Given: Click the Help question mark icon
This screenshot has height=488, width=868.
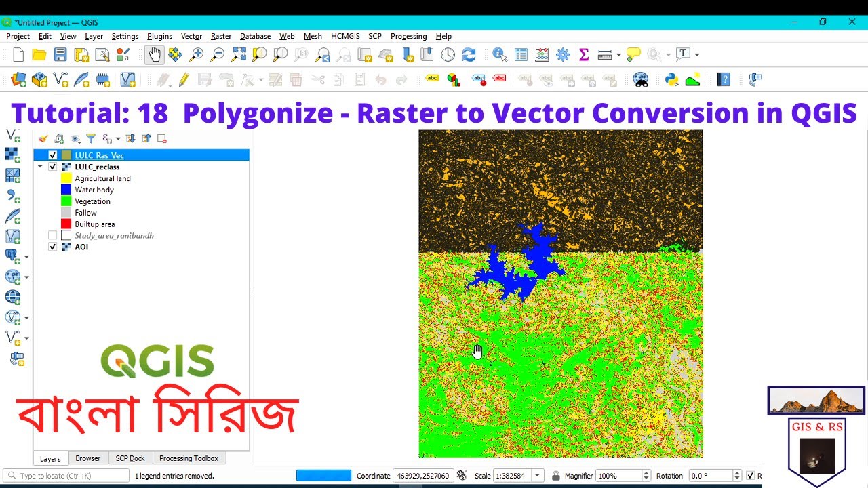Looking at the screenshot, I should tap(724, 80).
